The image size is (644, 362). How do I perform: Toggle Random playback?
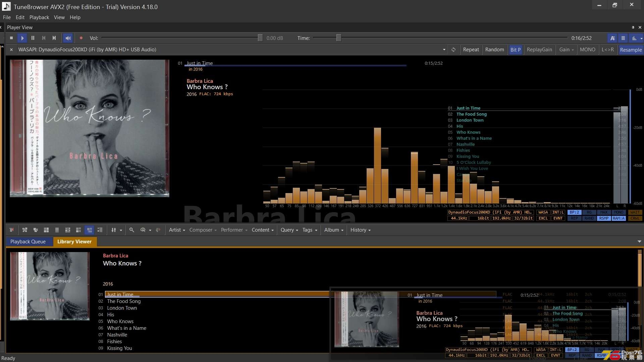point(494,50)
